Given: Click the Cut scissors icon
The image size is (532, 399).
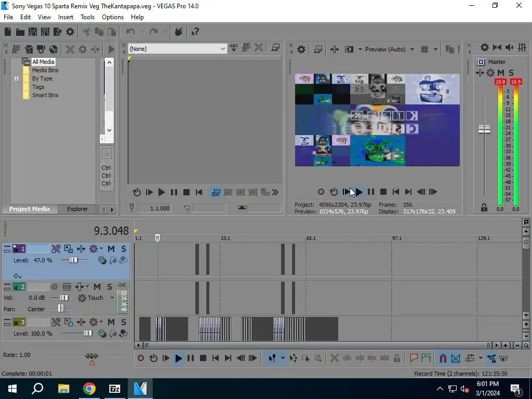Looking at the screenshot, I should [x=87, y=32].
